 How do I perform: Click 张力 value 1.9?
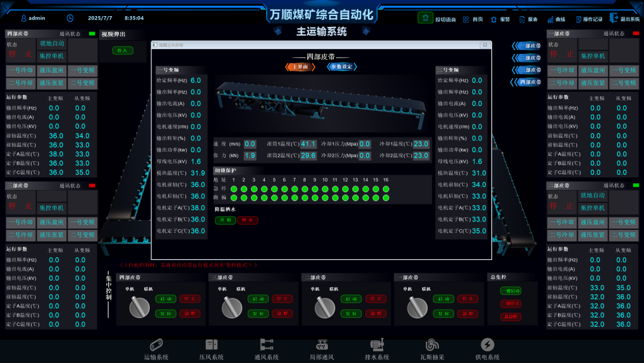250,155
